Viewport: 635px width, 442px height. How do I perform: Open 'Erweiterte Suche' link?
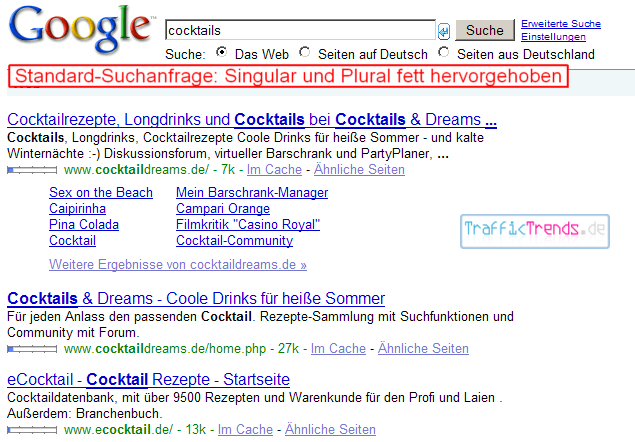tap(560, 23)
